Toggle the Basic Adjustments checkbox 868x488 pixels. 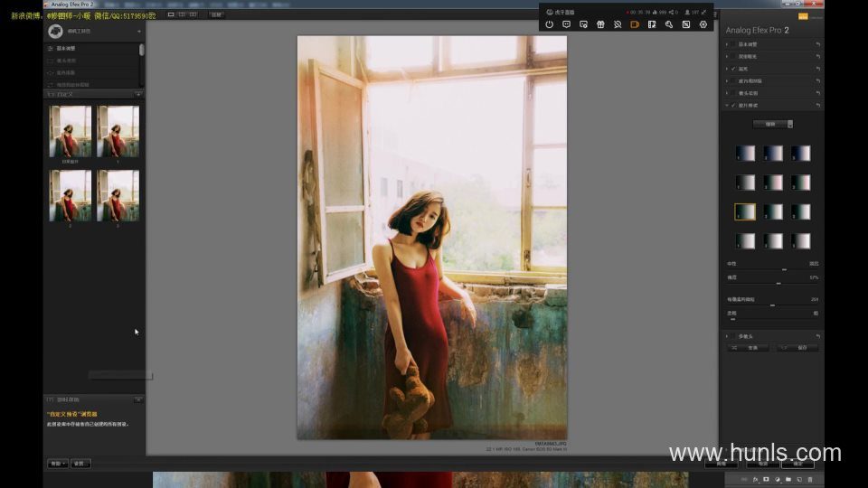pos(733,44)
